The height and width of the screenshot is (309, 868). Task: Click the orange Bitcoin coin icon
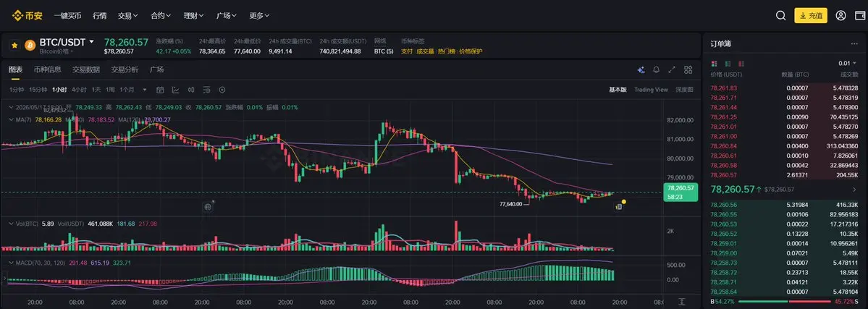click(30, 45)
